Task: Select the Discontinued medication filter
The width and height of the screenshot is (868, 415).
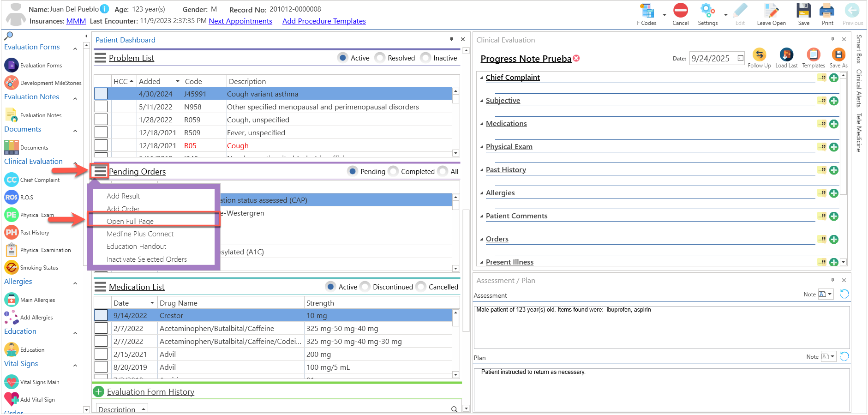Action: pos(365,287)
